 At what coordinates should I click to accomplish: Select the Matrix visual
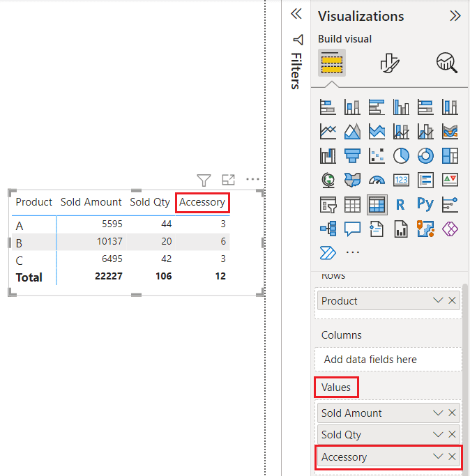point(377,205)
